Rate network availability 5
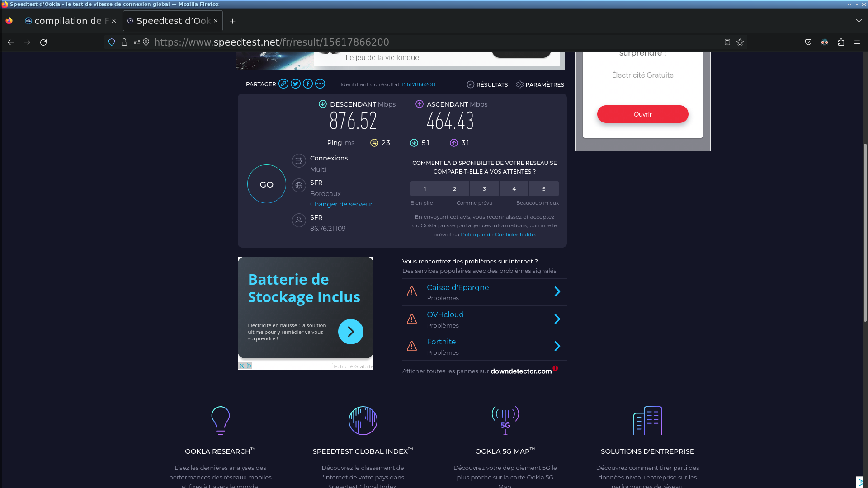The image size is (868, 488). coord(544,189)
